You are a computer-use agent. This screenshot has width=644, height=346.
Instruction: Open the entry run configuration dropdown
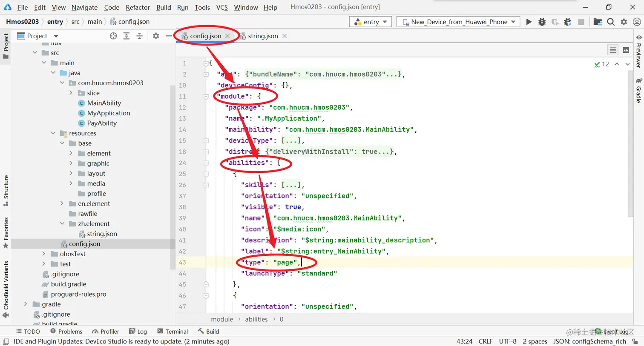(x=370, y=22)
